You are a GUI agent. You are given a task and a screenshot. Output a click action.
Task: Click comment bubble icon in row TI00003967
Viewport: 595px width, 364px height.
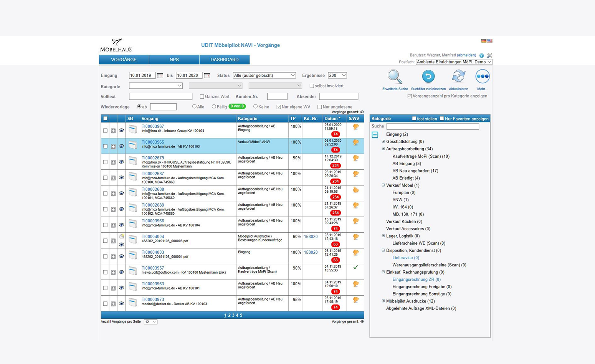tap(356, 127)
